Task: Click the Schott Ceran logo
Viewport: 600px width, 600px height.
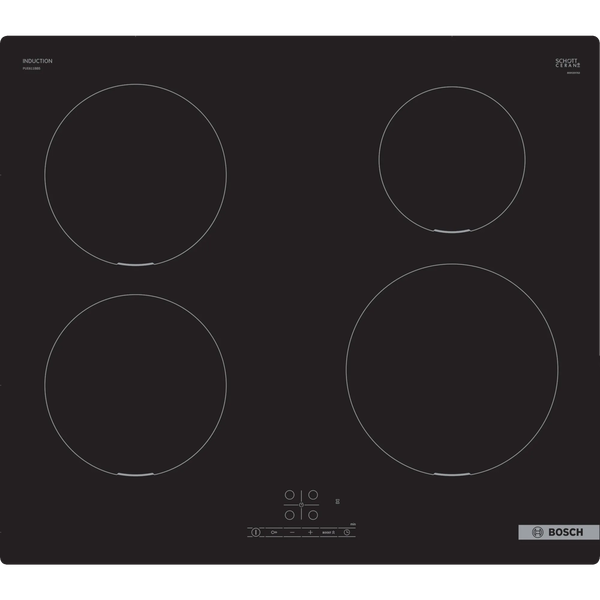Action: pos(567,63)
